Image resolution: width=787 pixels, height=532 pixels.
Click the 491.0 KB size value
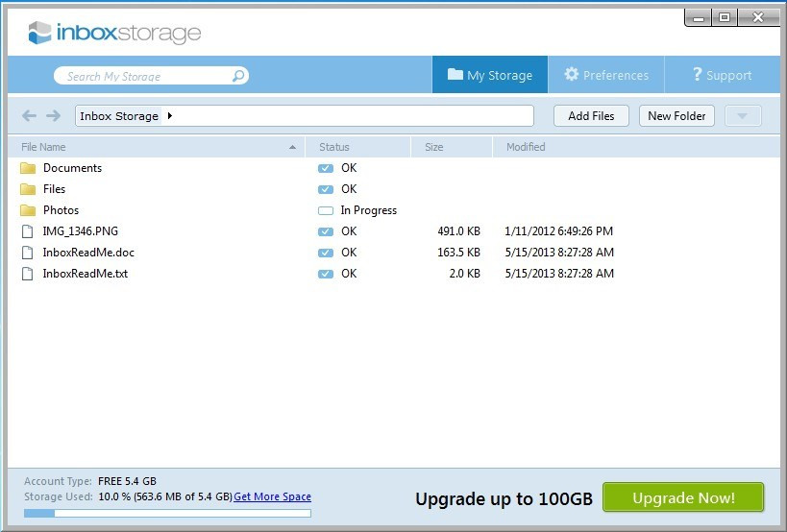458,231
